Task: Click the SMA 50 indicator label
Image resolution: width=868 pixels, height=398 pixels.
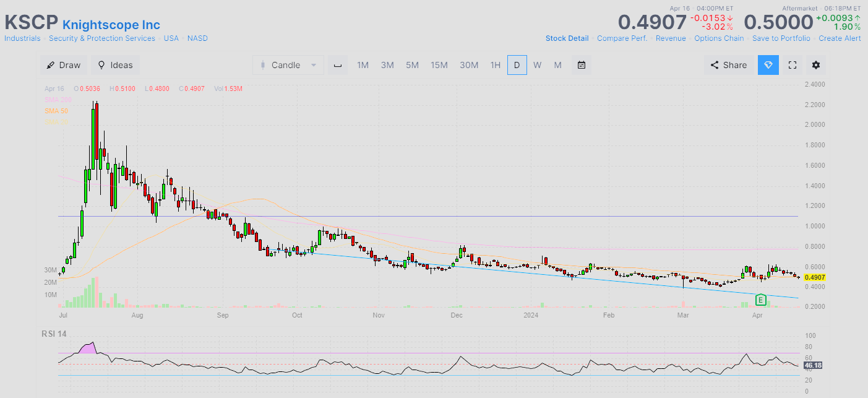Action: [x=56, y=111]
